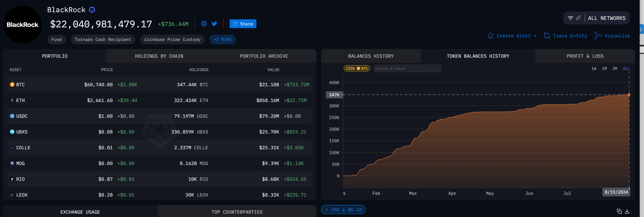Open the website globe icon
The image size is (644, 217).
[204, 24]
